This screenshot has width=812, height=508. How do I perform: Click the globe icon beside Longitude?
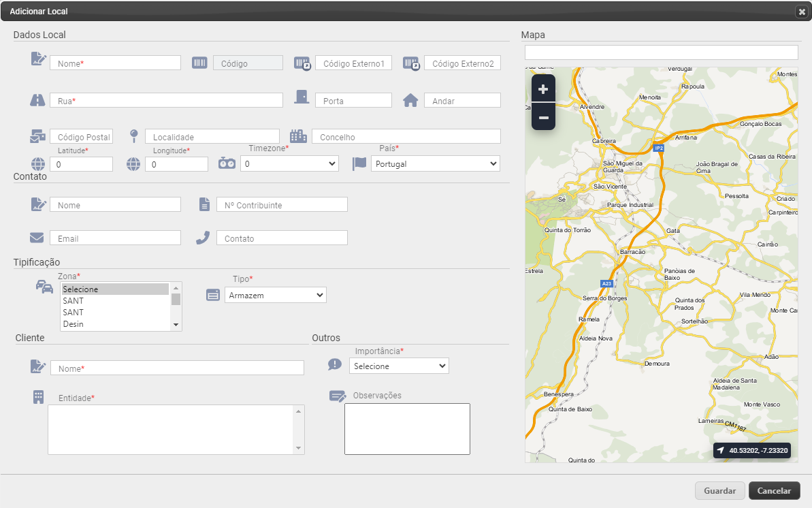point(133,164)
